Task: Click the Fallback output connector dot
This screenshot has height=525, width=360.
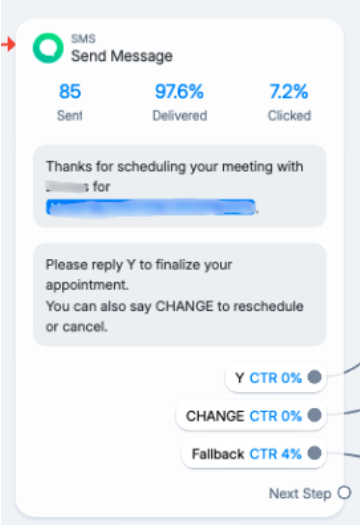Action: (x=314, y=453)
